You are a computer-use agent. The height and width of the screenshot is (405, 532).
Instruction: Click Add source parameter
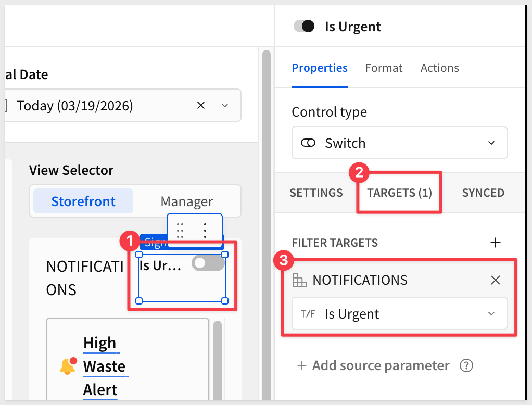[373, 365]
